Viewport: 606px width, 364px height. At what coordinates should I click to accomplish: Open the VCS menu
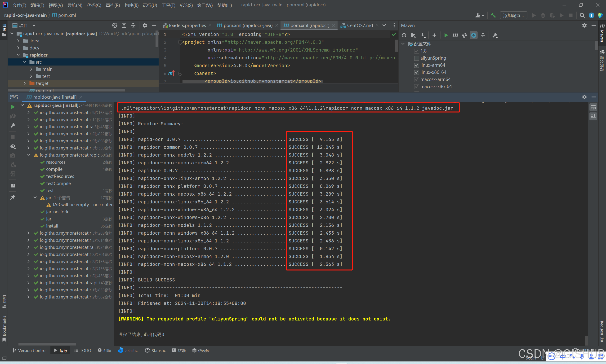(x=186, y=5)
